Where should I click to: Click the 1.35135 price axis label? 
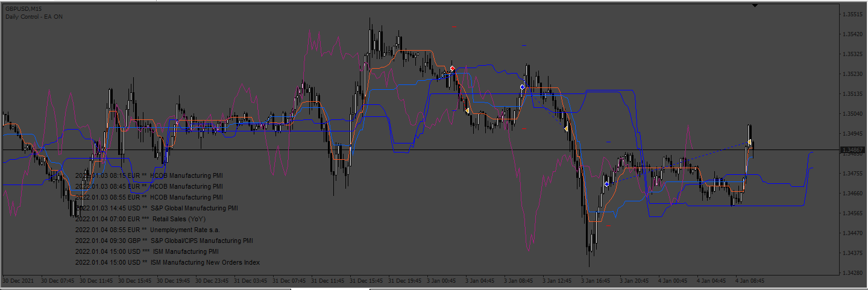pos(853,93)
